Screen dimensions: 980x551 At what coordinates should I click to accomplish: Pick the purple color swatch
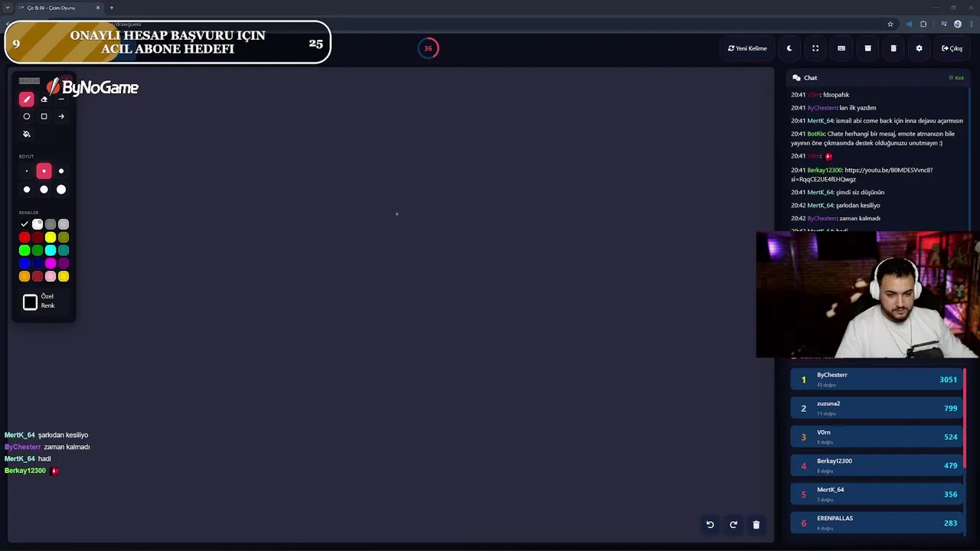[x=64, y=263]
